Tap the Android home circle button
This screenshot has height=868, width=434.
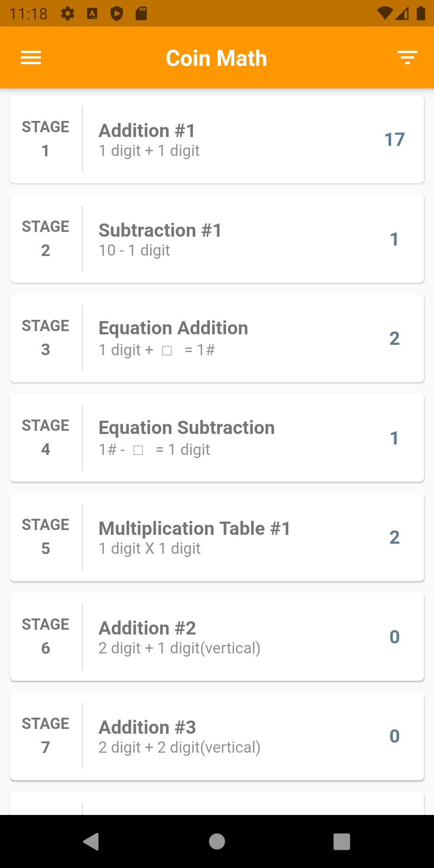tap(217, 841)
